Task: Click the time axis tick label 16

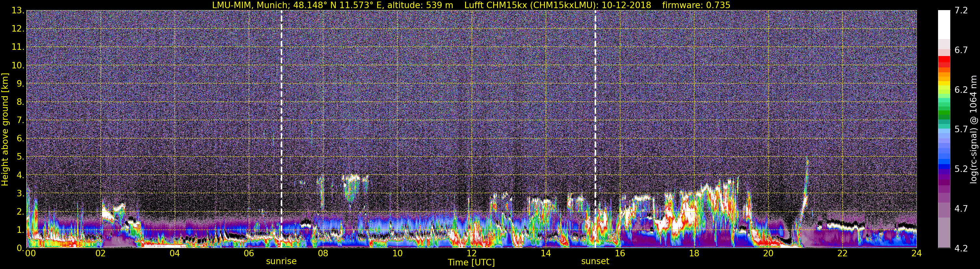Action: click(620, 253)
